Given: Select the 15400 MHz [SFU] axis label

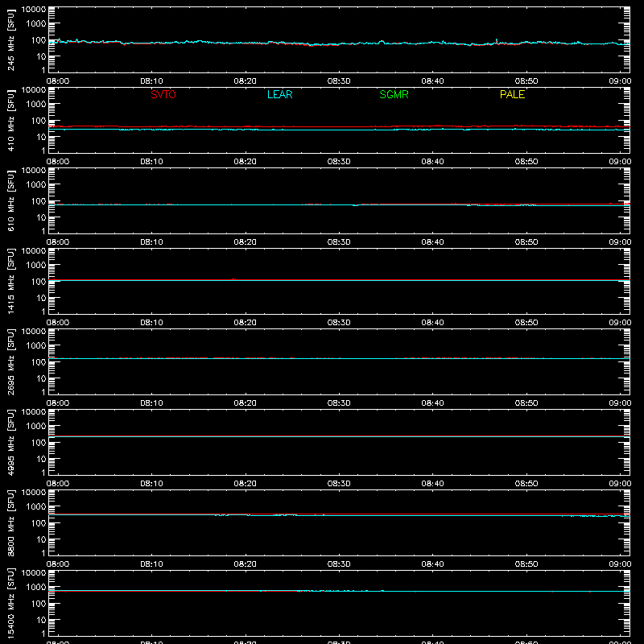Looking at the screenshot, I should point(10,604).
